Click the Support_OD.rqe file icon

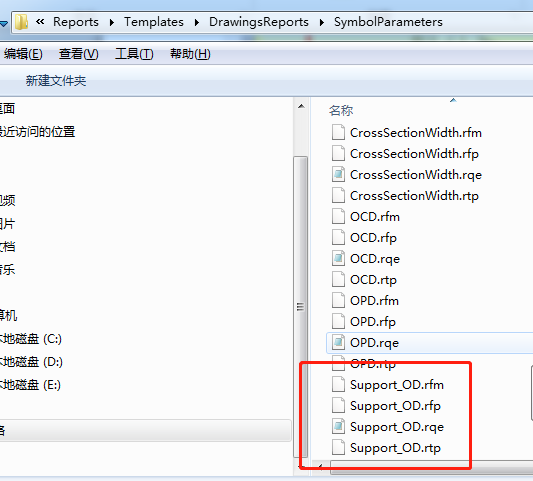click(x=338, y=427)
